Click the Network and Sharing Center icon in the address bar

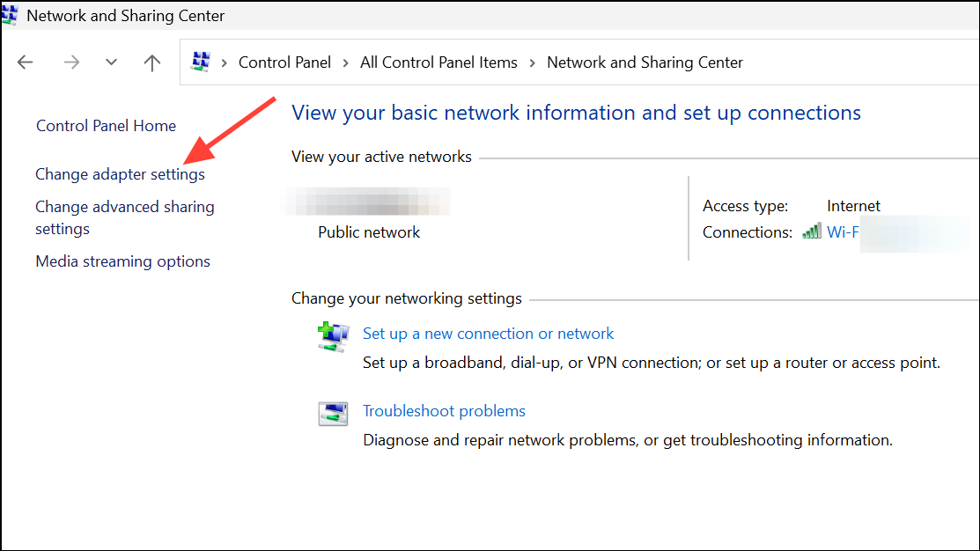click(x=201, y=62)
